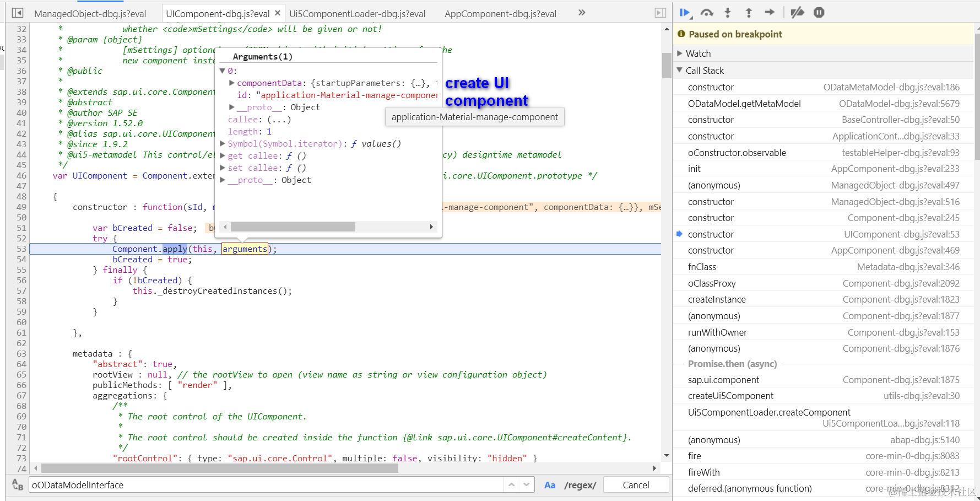Expand nested __proto__ under argument 0
980x501 pixels.
[232, 107]
